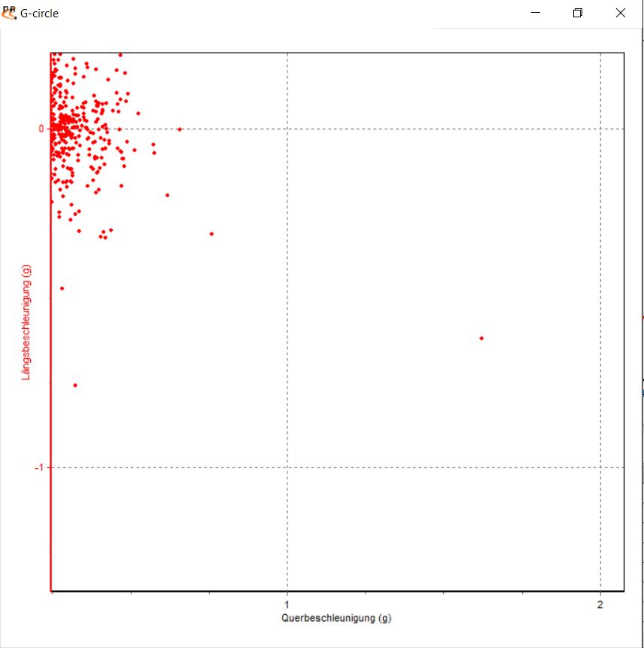Image resolution: width=644 pixels, height=648 pixels.
Task: Pick the rightmost point lying on zero gridline
Action: 179,129
